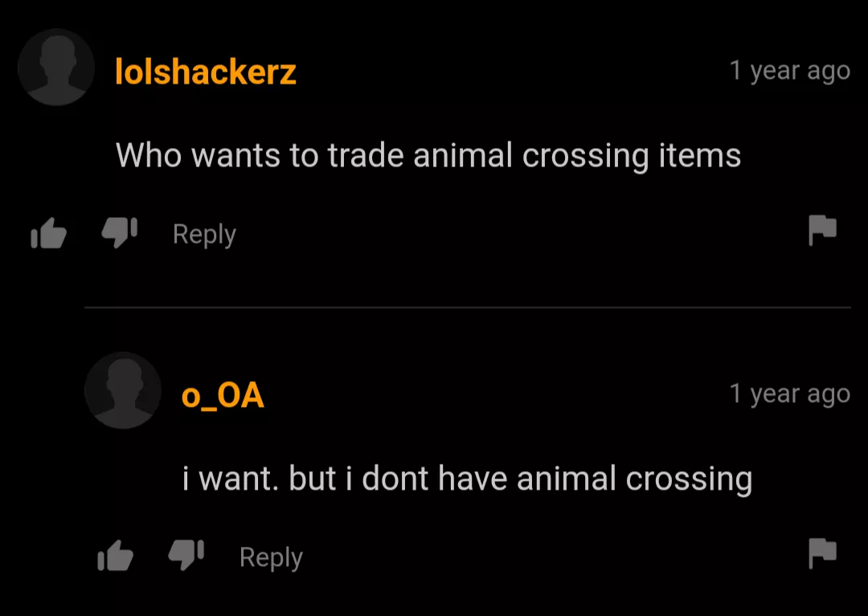The height and width of the screenshot is (616, 868).
Task: Click the timestamp on o_OA's reply
Action: tap(789, 394)
